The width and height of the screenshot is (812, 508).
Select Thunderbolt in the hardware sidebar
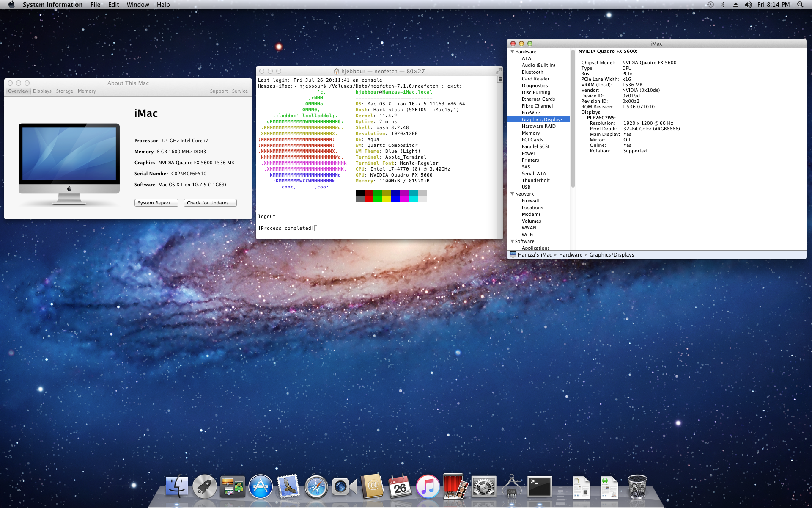(x=535, y=180)
